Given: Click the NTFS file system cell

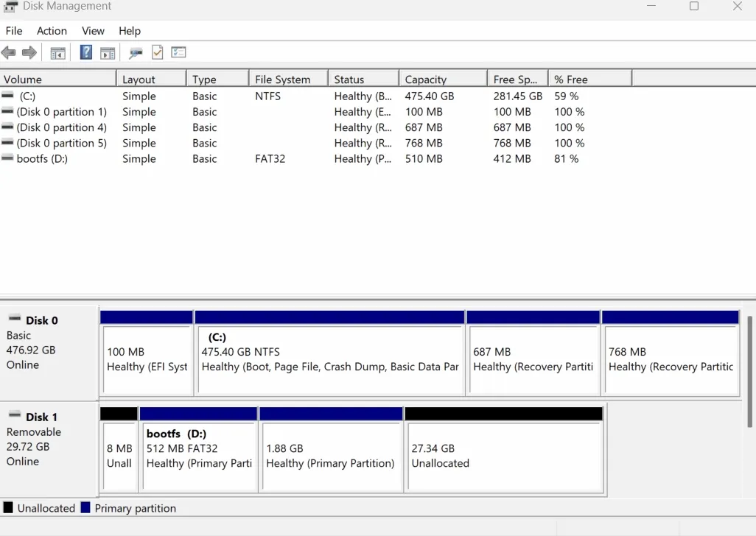Looking at the screenshot, I should point(267,96).
